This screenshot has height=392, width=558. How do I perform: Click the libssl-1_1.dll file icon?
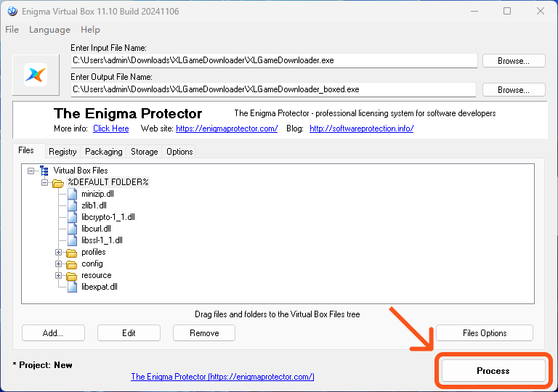point(72,240)
